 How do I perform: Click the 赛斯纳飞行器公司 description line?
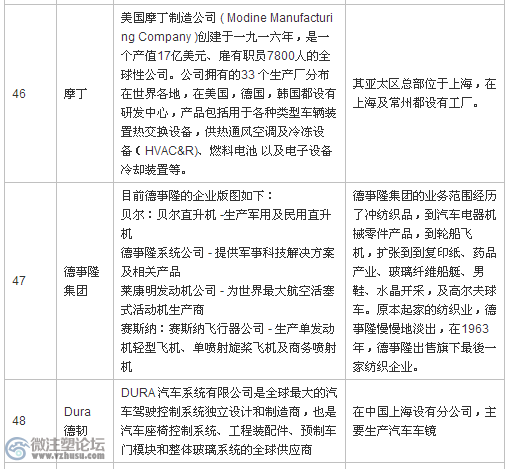coord(228,348)
